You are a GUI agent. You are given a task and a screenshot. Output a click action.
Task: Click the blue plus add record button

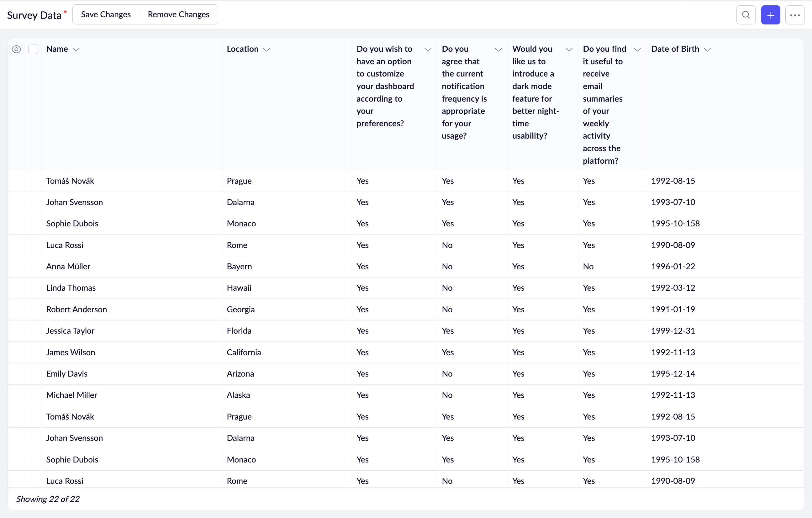pyautogui.click(x=770, y=15)
